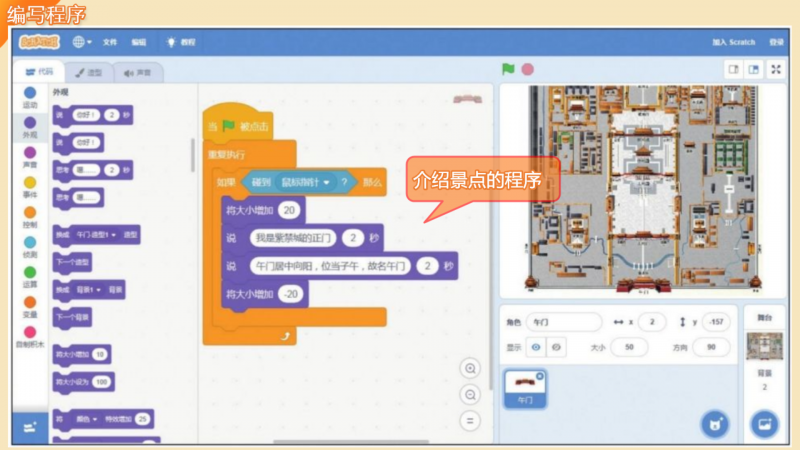Screen dimensions: 800x450
Task: Switch to the 声音 (Sounds) tab
Action: [x=138, y=73]
